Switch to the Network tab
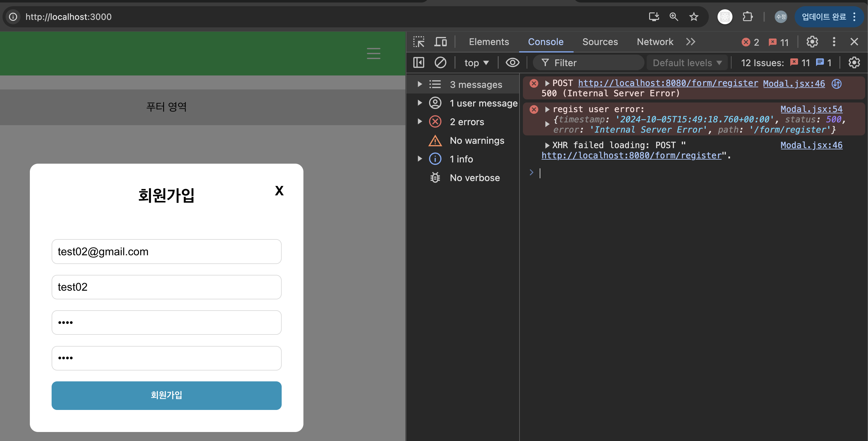Image resolution: width=868 pixels, height=441 pixels. [x=655, y=42]
